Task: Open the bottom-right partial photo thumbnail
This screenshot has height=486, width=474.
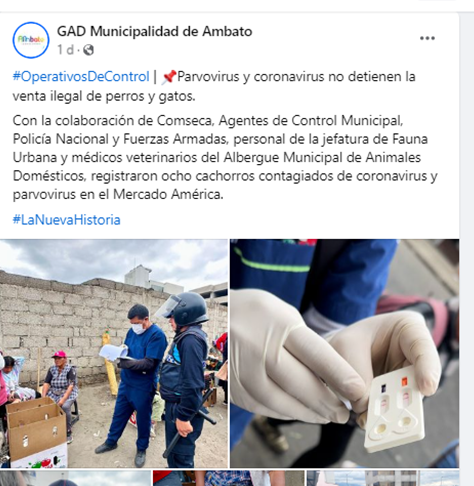Action: coord(383,478)
